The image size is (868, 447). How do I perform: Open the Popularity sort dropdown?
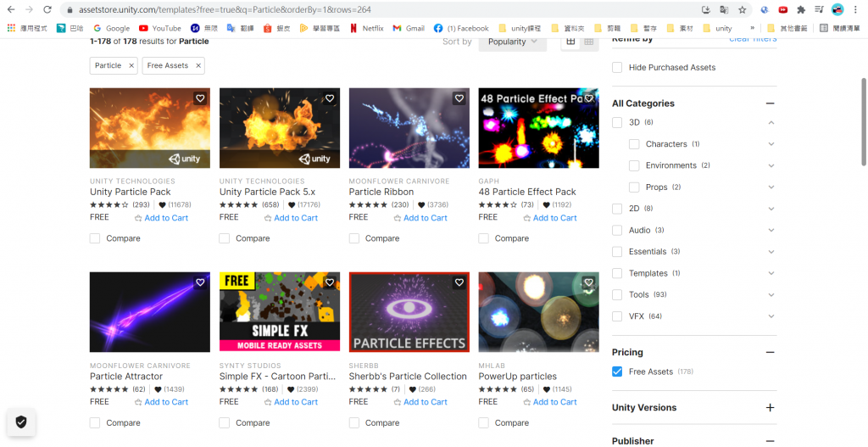(x=513, y=42)
